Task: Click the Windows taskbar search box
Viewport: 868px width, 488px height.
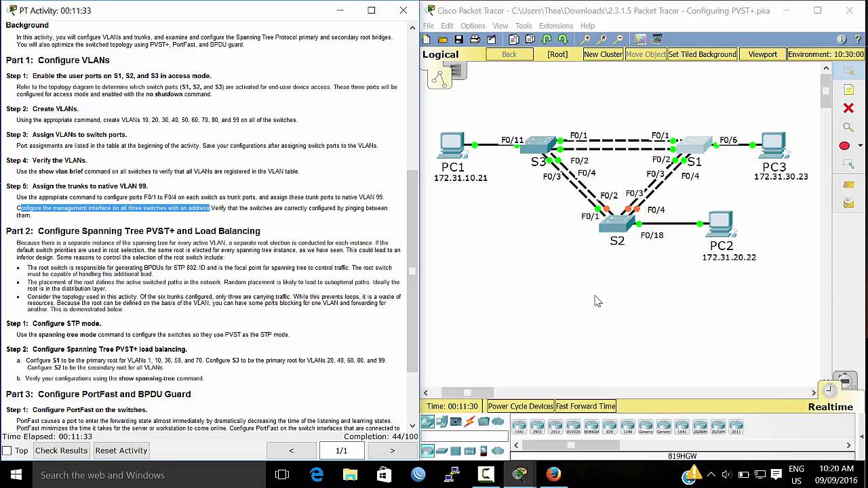Action: pos(149,475)
